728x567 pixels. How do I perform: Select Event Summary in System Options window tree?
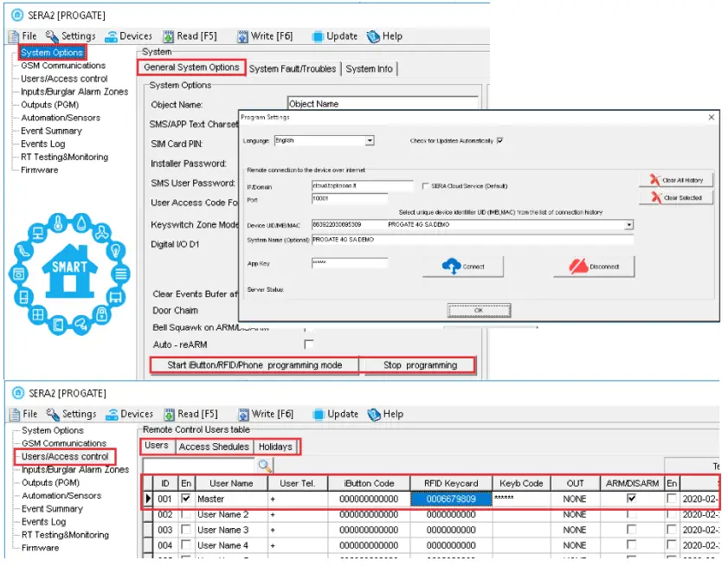click(51, 131)
